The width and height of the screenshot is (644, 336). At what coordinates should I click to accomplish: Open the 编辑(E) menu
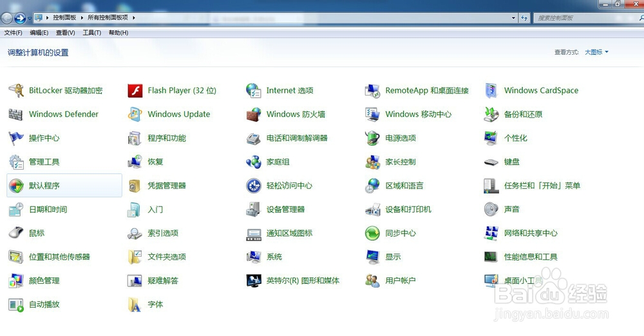(39, 33)
